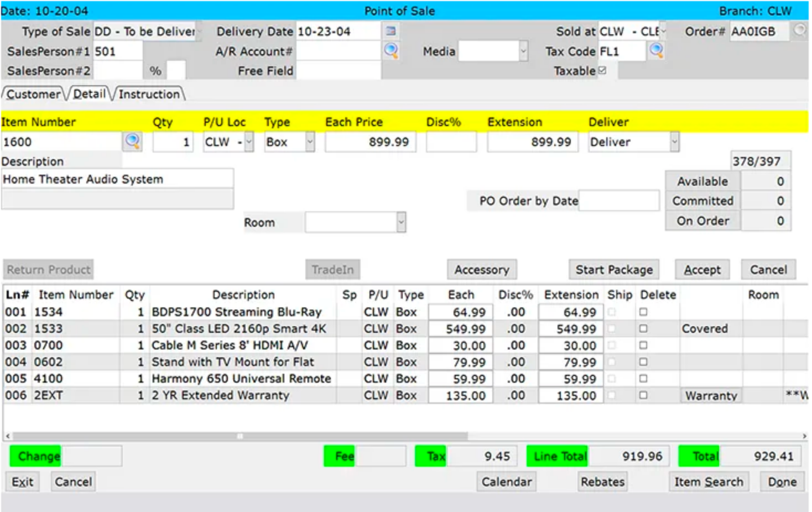Open the Media dropdown

523,51
